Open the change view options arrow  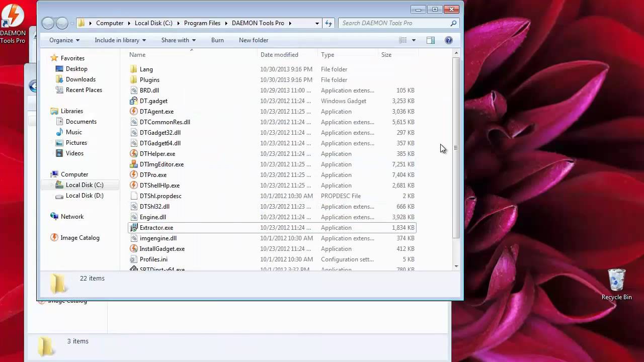414,40
